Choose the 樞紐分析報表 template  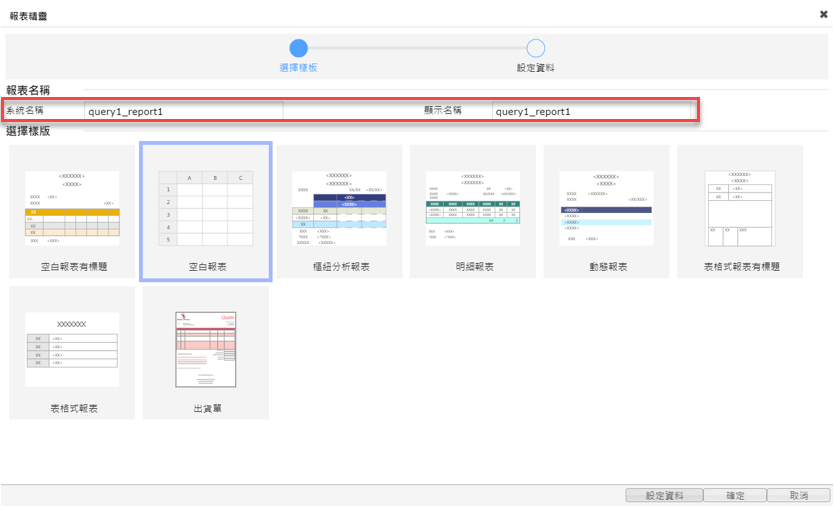(x=339, y=212)
